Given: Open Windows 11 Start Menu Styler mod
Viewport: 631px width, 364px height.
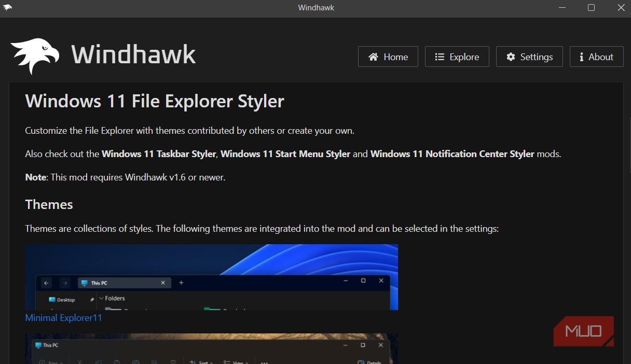Looking at the screenshot, I should (285, 154).
